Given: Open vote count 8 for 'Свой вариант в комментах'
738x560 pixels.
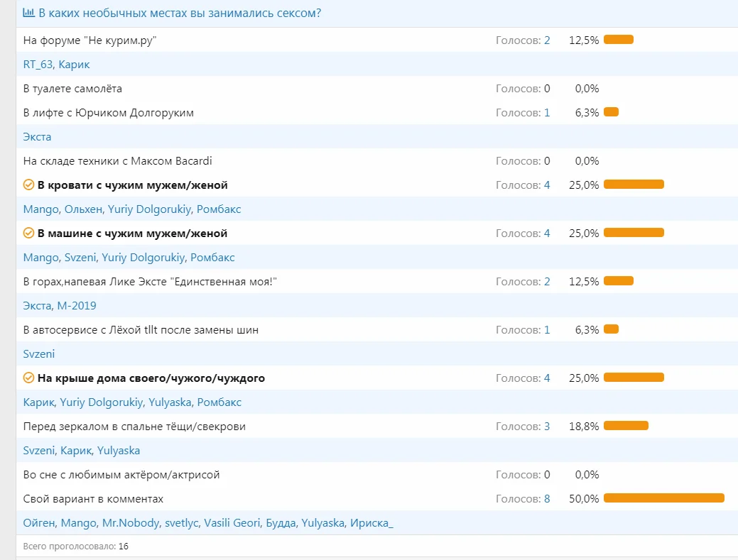Looking at the screenshot, I should pyautogui.click(x=547, y=499).
